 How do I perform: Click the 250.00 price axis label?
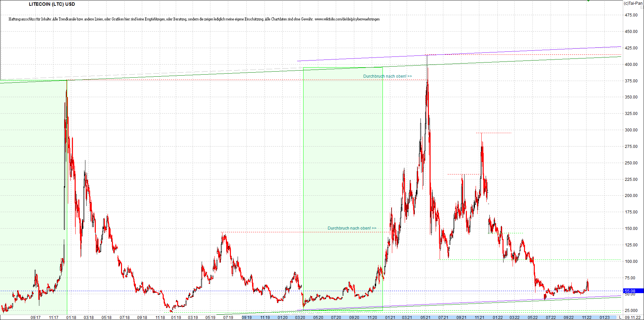click(x=631, y=163)
